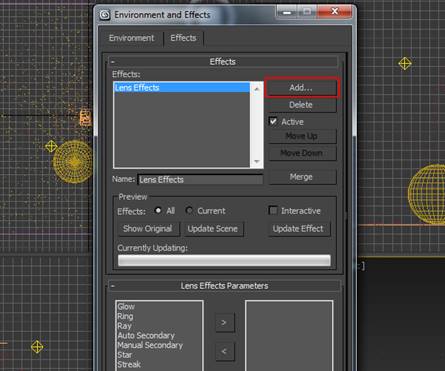The height and width of the screenshot is (371, 445).
Task: Click the effects list scroll up arrow
Action: pos(257,89)
